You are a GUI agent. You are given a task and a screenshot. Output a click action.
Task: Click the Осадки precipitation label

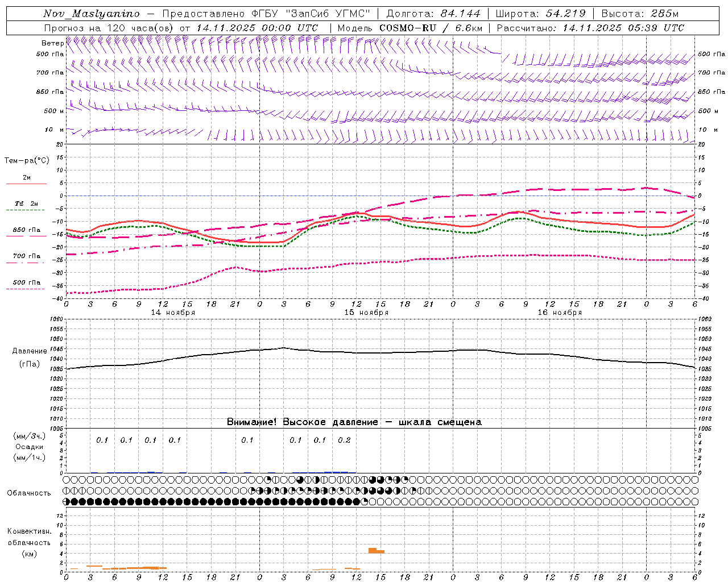(x=30, y=447)
